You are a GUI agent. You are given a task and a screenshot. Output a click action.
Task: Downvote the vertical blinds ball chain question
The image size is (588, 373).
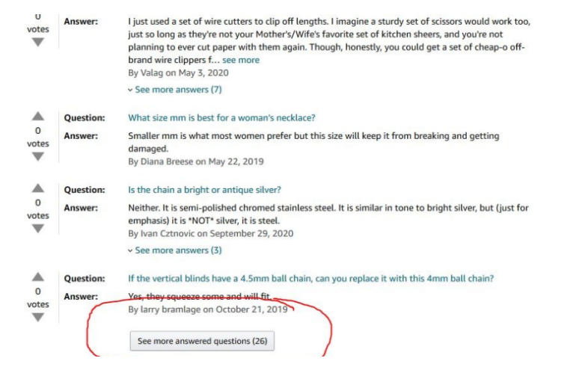click(37, 318)
